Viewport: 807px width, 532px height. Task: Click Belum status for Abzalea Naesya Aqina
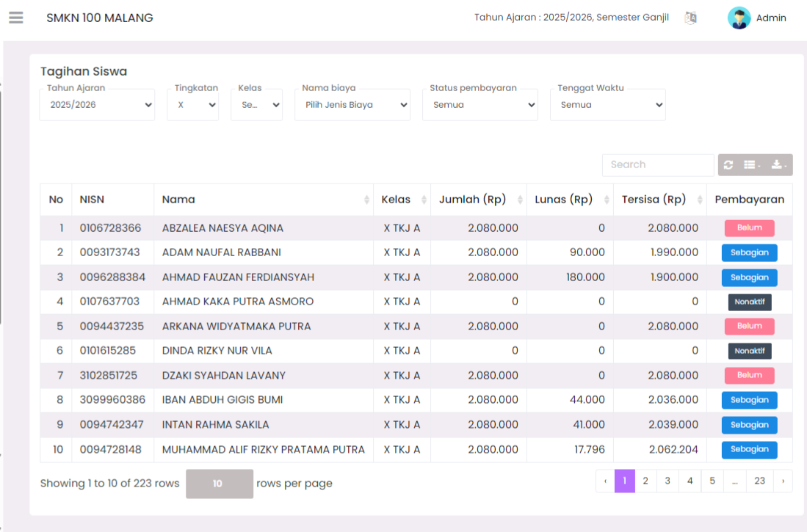[749, 228]
